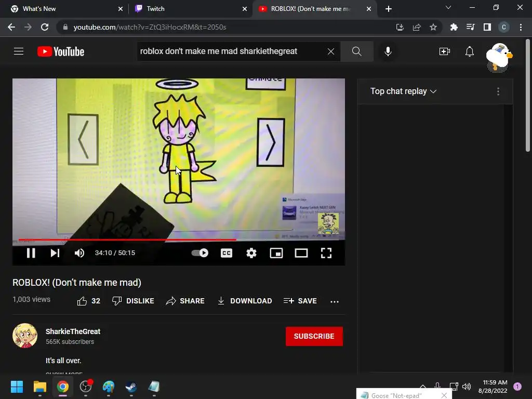
Task: Click the page vertical scrollbar
Action: (528, 96)
